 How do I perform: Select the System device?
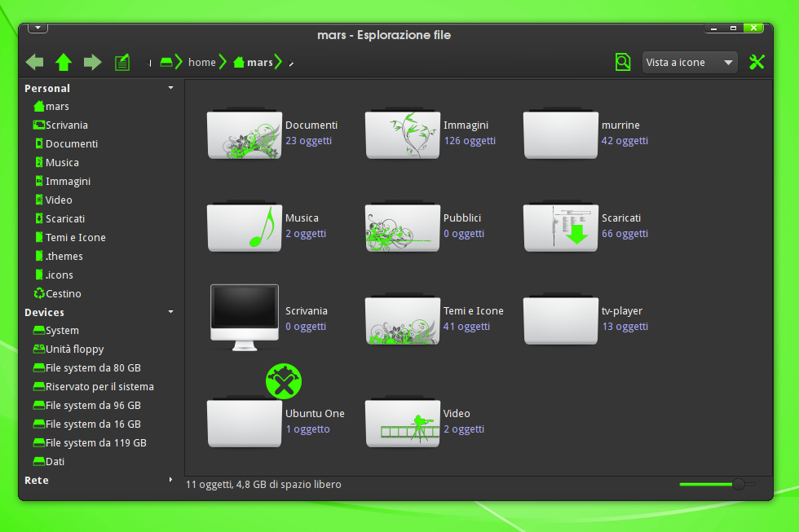coord(56,331)
